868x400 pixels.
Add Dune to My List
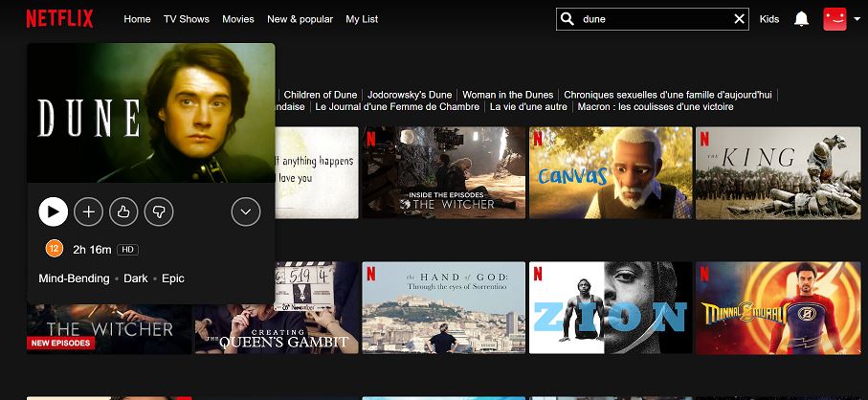pyautogui.click(x=88, y=211)
